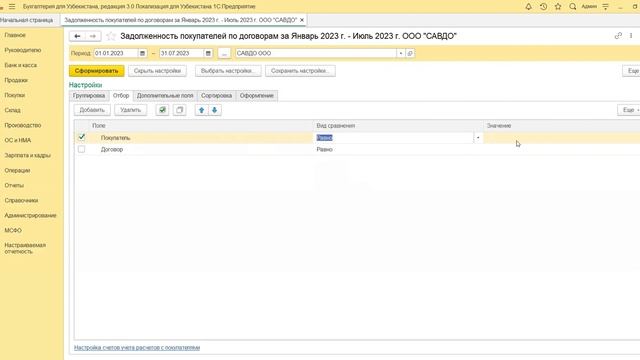Select Равно in Договор row
Image resolution: width=640 pixels, height=360 pixels.
tap(324, 149)
